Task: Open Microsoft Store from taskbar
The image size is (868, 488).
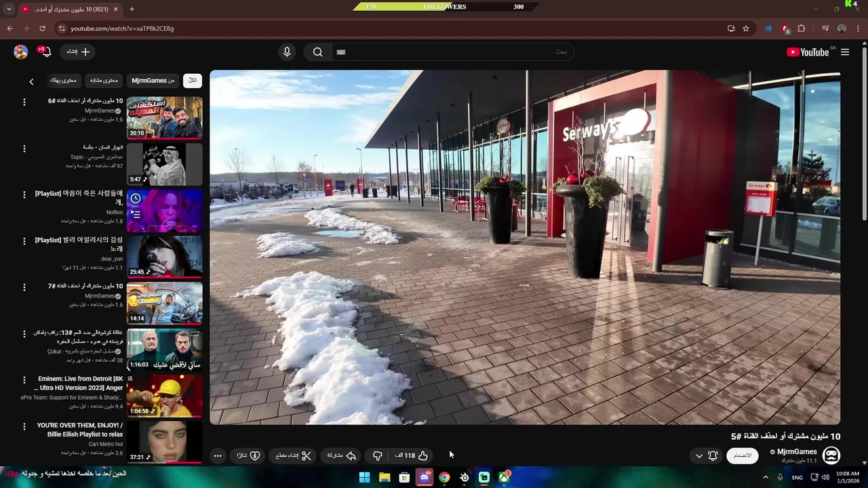Action: (x=404, y=477)
